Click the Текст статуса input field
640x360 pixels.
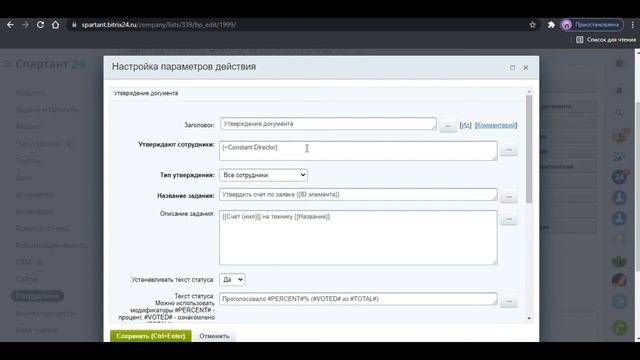click(358, 299)
